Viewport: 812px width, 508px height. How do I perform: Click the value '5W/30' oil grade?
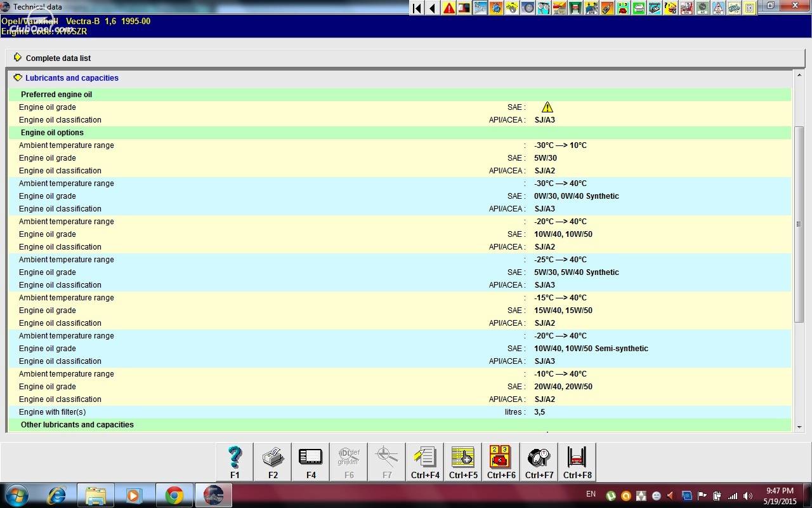pos(546,158)
